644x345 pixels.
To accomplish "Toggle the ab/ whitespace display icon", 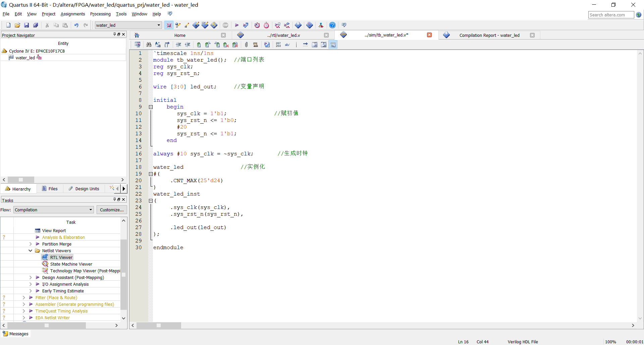I will coord(287,45).
